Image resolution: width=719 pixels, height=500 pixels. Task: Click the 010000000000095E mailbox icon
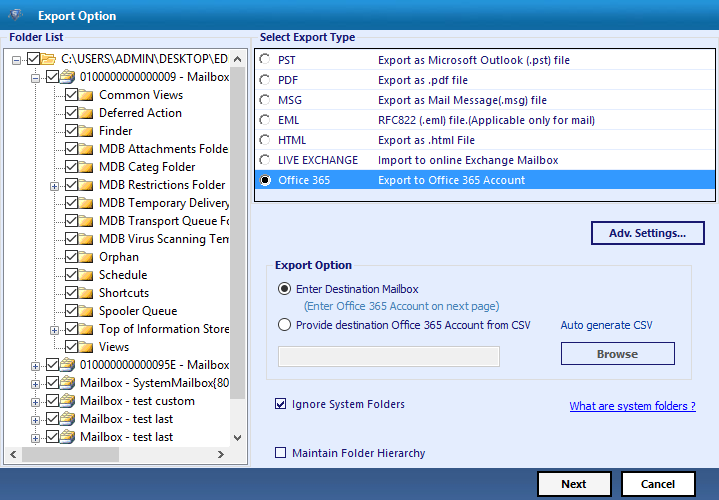pos(67,365)
